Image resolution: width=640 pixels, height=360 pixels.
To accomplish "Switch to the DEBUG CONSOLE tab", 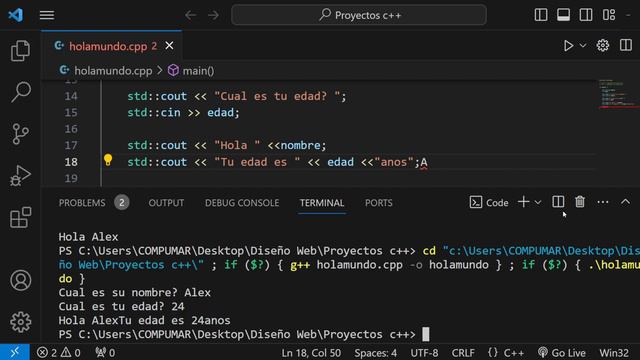I will point(242,203).
